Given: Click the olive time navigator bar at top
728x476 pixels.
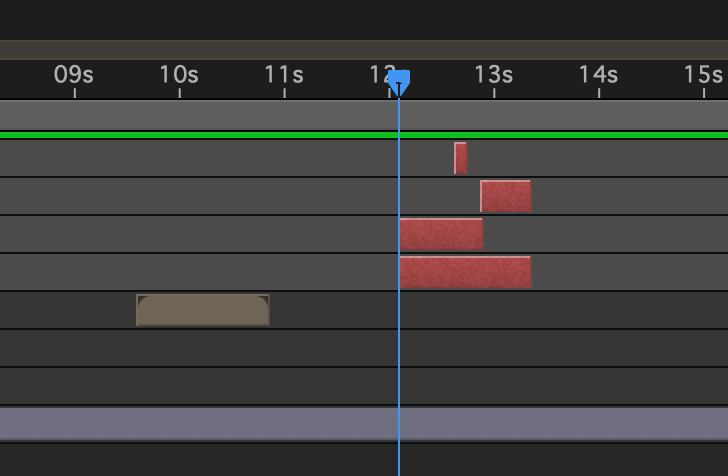Looking at the screenshot, I should click(x=300, y=50).
